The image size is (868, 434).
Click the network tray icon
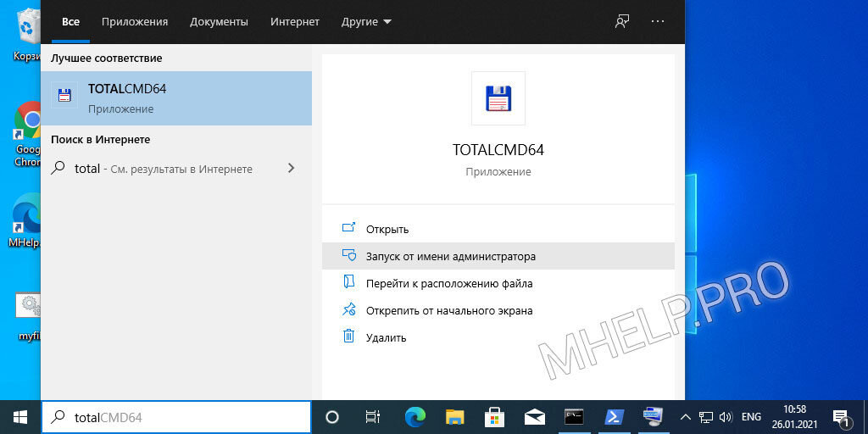click(x=705, y=417)
